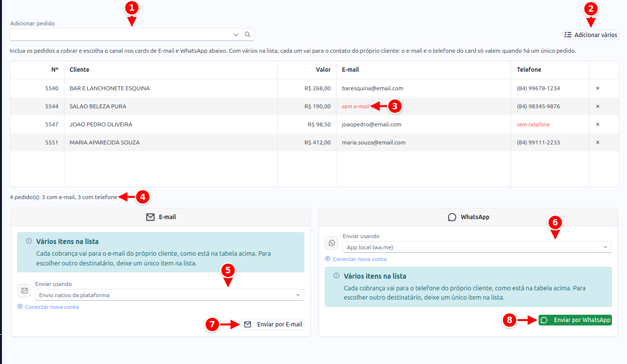Click the envelope icon beside Envio nativo dropdown

tap(24, 291)
